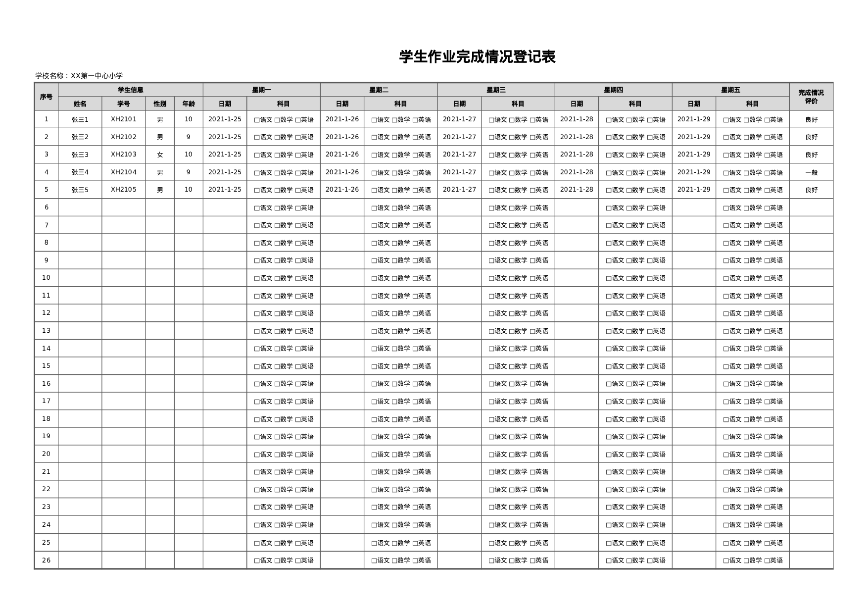This screenshot has width=868, height=614.
Task: Select the 星期三 column header
Action: click(x=495, y=90)
